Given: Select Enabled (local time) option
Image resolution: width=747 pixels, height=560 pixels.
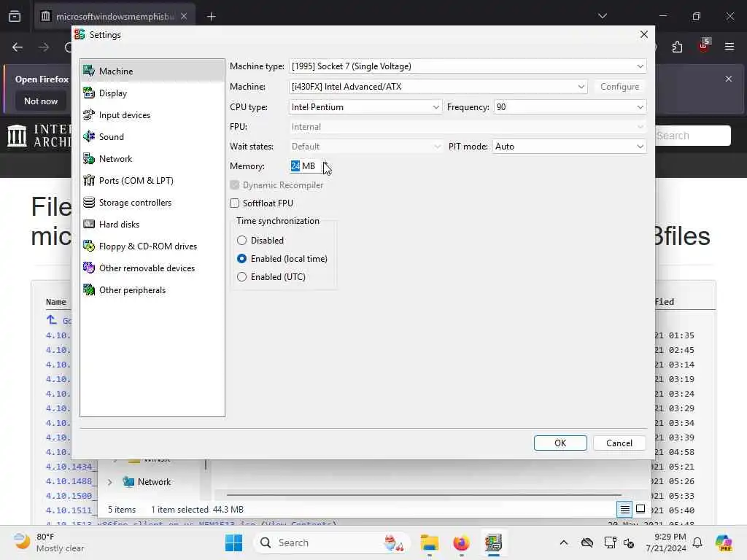Looking at the screenshot, I should (x=241, y=259).
